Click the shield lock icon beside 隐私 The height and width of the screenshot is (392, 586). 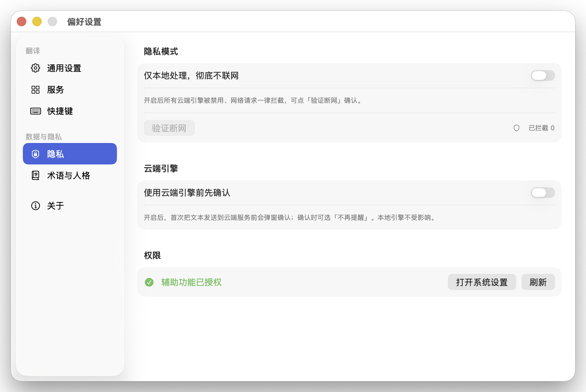coord(35,154)
